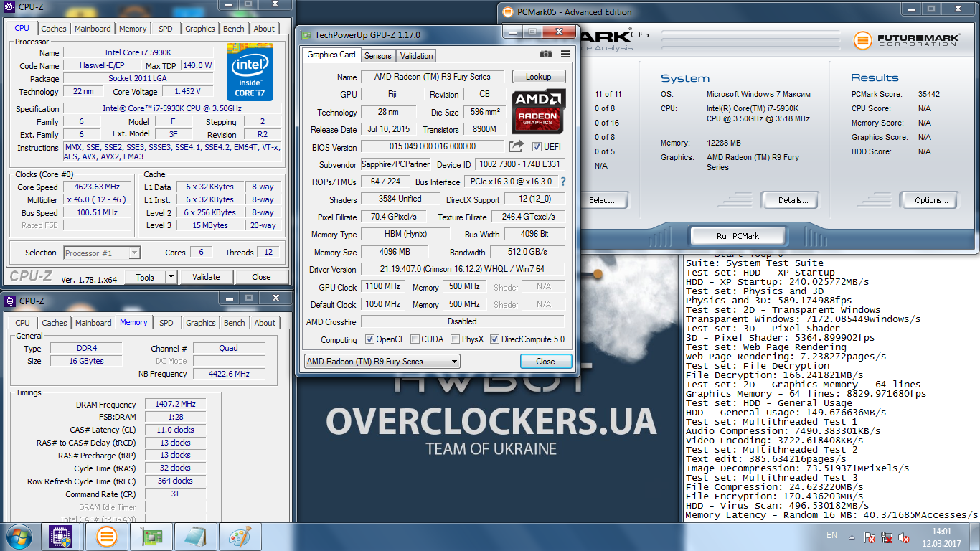This screenshot has height=551, width=980.
Task: Click the Core Speed value 4623.63 MHz
Action: tap(96, 187)
